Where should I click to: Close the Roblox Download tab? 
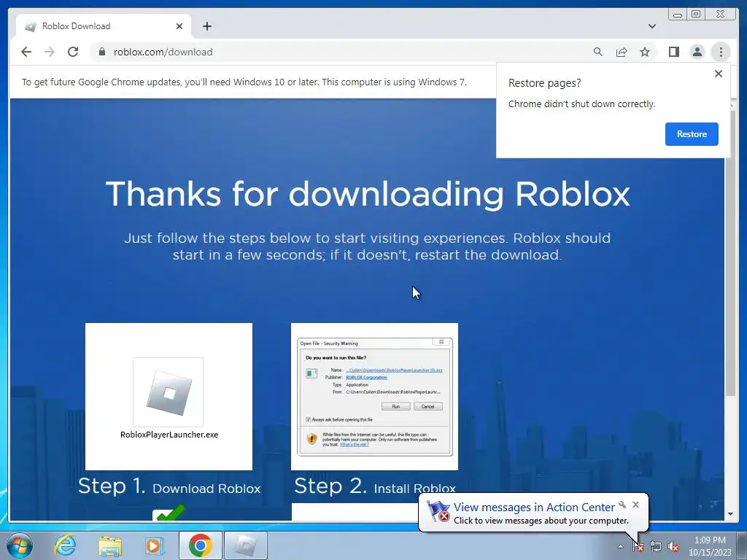(x=179, y=26)
